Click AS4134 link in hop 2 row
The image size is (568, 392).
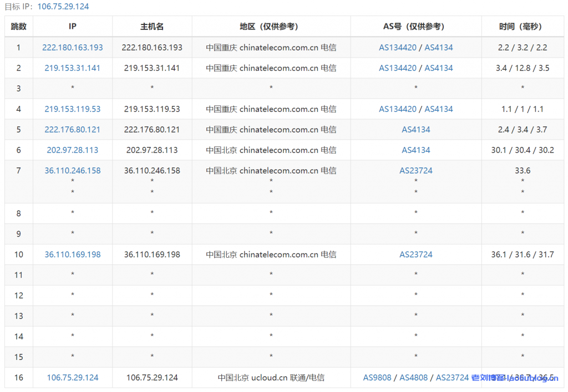click(439, 68)
